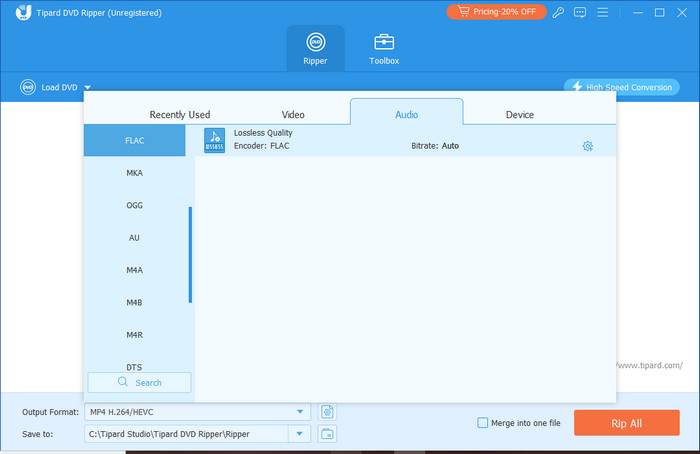Switch to the Video tab
Image resolution: width=700 pixels, height=454 pixels.
pos(293,114)
